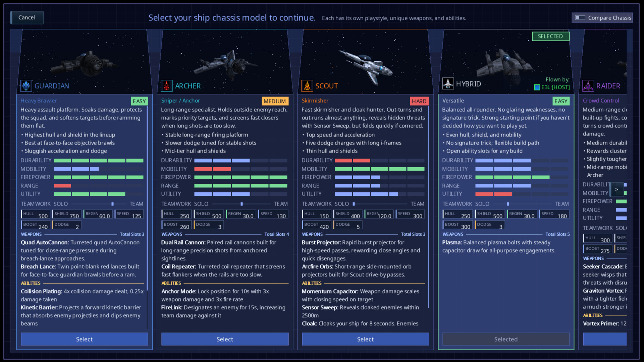Select the Archer chassis

225,339
